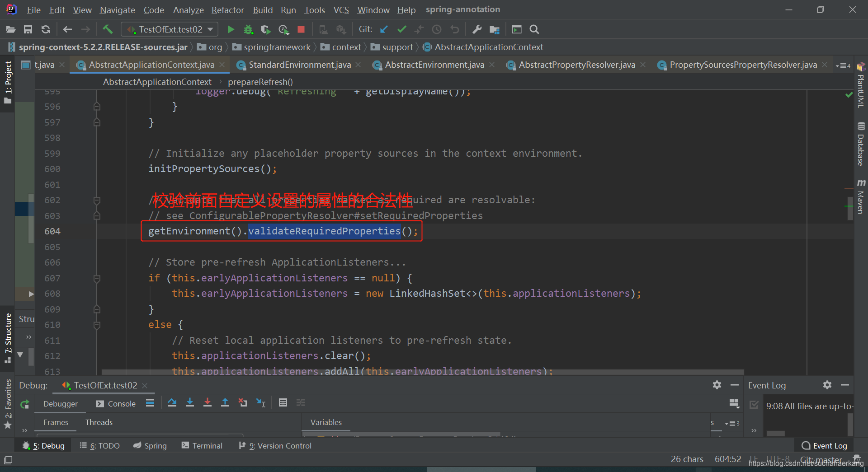Open the Maven side panel

(861, 196)
